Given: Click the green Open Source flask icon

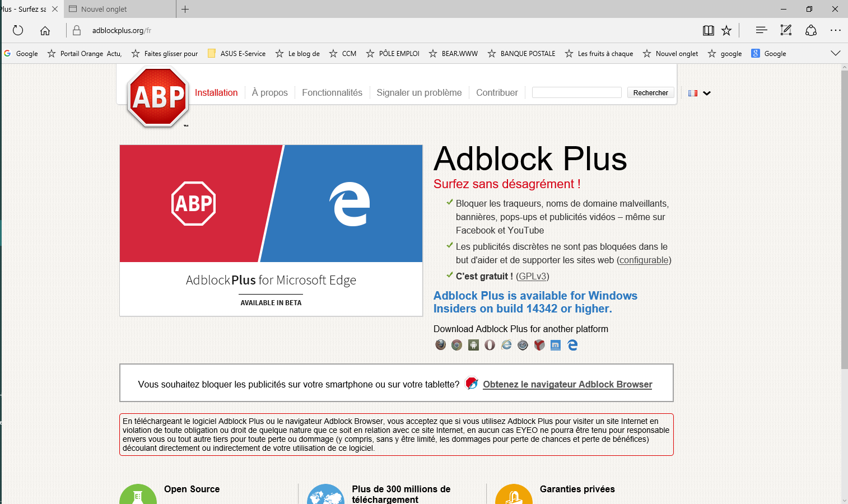Looking at the screenshot, I should (138, 494).
